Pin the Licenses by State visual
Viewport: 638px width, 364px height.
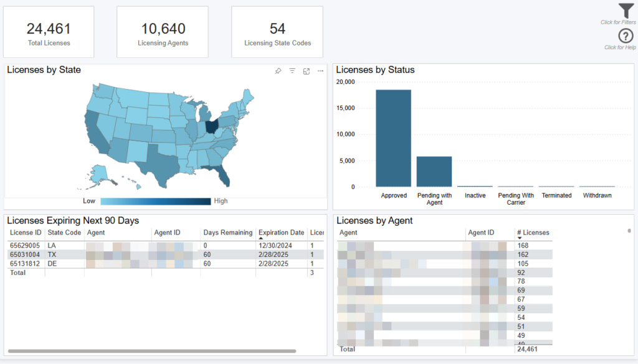click(278, 71)
